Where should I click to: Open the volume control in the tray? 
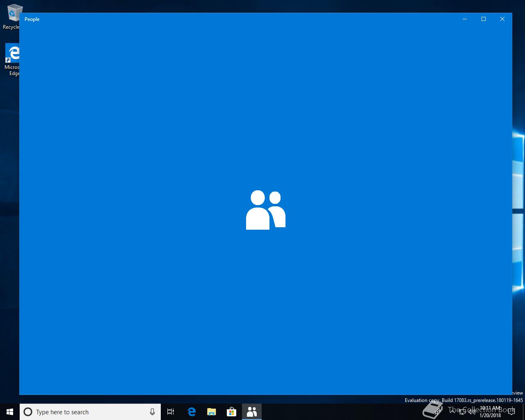click(x=472, y=412)
